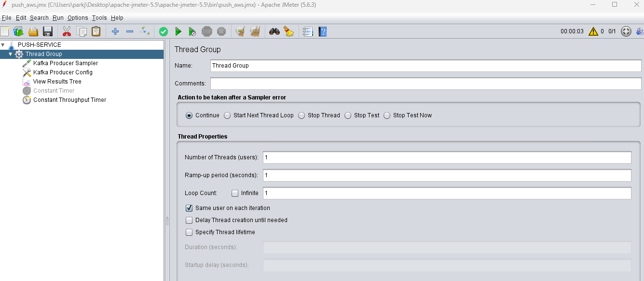
Task: Open the File menu
Action: tap(6, 18)
